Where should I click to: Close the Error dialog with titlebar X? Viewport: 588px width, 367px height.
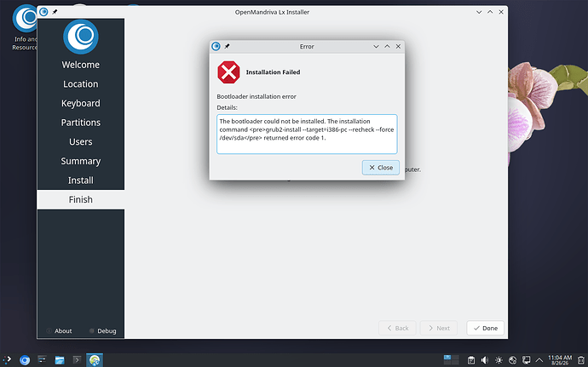click(x=398, y=47)
